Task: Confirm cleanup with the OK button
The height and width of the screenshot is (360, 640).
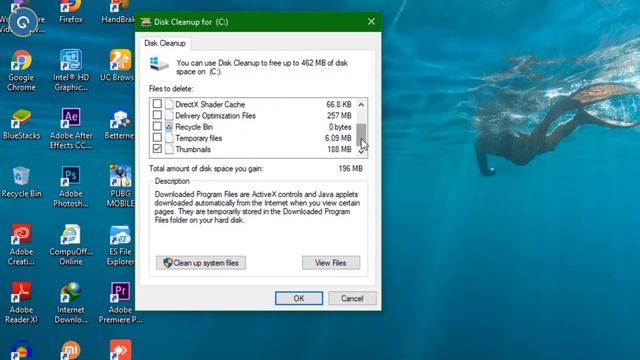Action: tap(299, 298)
